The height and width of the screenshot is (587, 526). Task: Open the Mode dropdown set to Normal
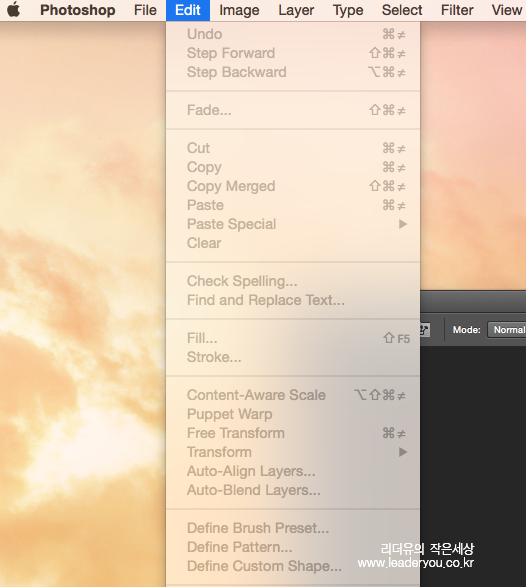pos(507,330)
